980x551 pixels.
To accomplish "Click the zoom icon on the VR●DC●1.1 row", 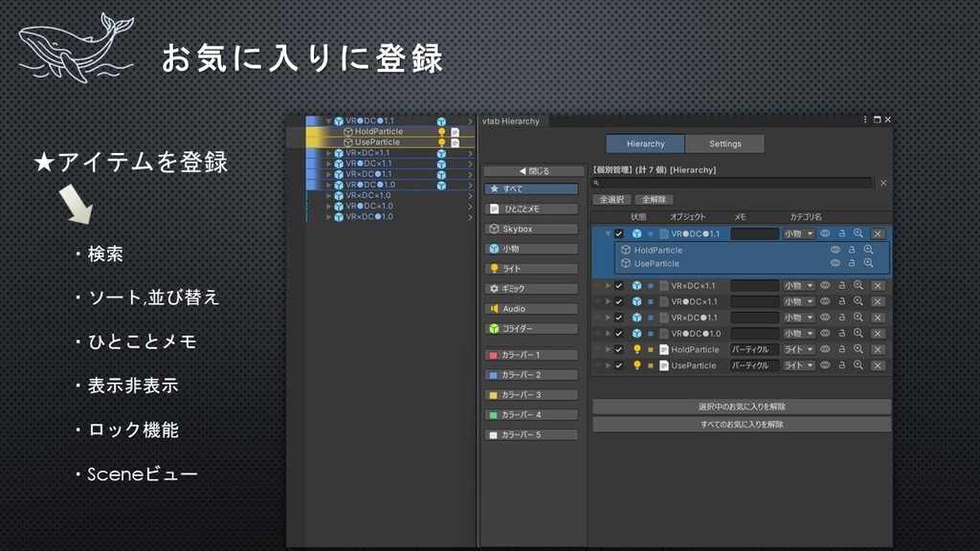I will coord(858,233).
